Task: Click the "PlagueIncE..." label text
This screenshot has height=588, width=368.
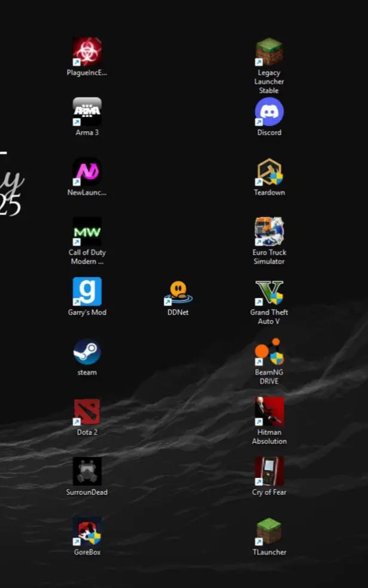Action: [87, 73]
